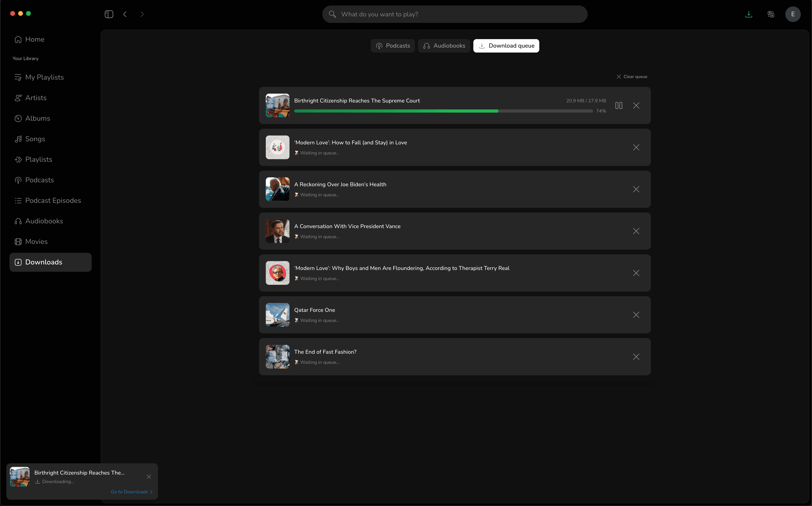Follow the 'Go to Downloads' link
This screenshot has height=506, width=812.
click(x=132, y=492)
